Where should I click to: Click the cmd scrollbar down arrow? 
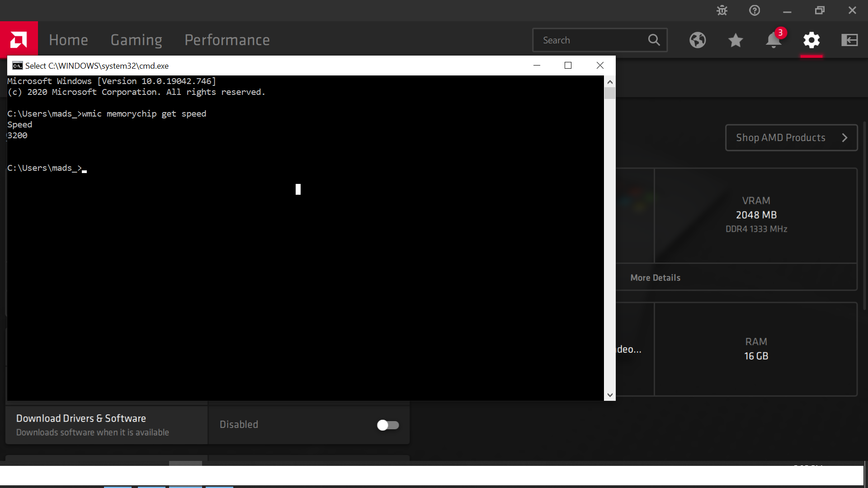(x=610, y=395)
